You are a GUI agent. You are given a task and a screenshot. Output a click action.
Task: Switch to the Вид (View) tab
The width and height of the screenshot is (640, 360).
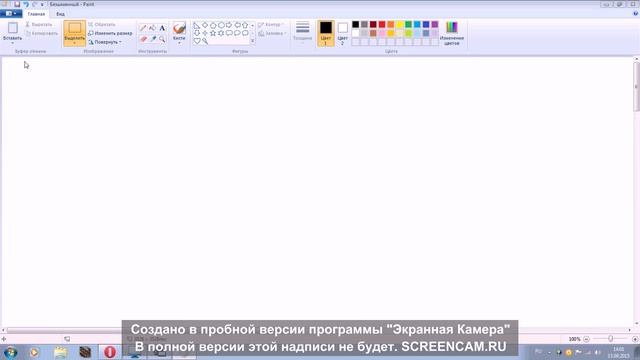coord(60,14)
